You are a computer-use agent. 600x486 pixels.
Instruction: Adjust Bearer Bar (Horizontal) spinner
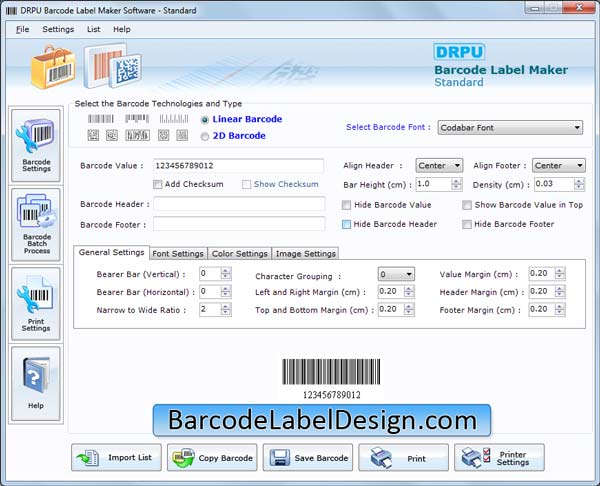coord(226,292)
